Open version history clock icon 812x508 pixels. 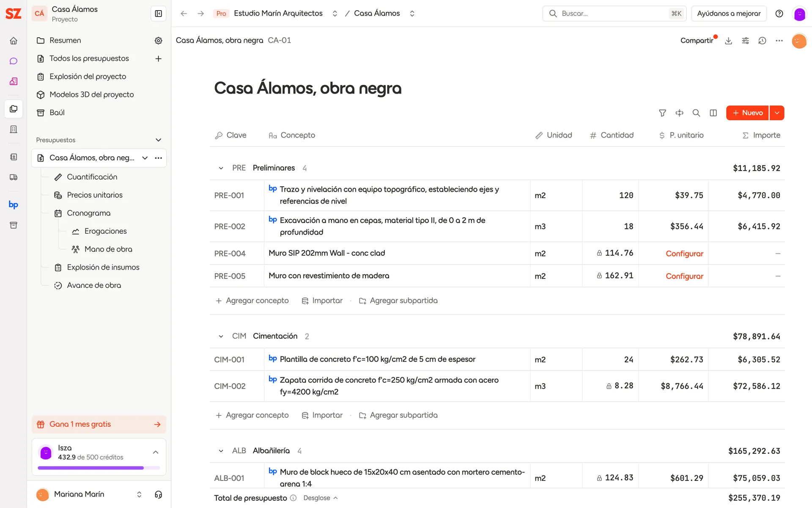tap(762, 41)
